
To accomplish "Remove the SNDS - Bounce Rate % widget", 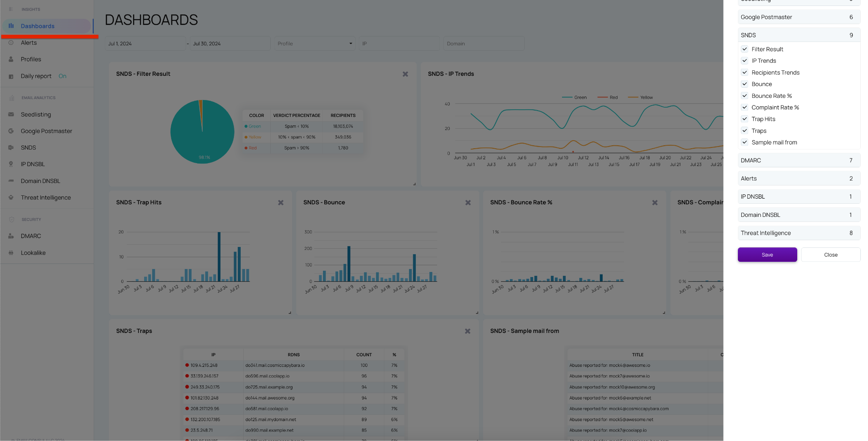I will pyautogui.click(x=655, y=202).
